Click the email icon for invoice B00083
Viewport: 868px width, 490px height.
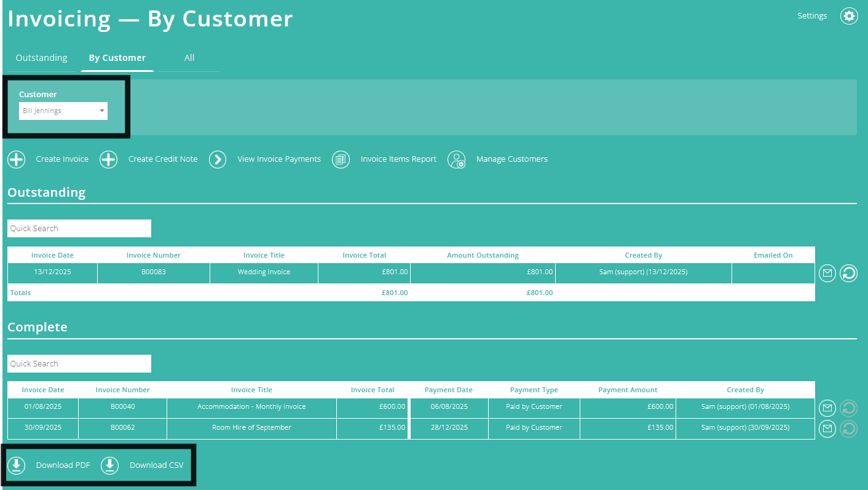(x=827, y=273)
